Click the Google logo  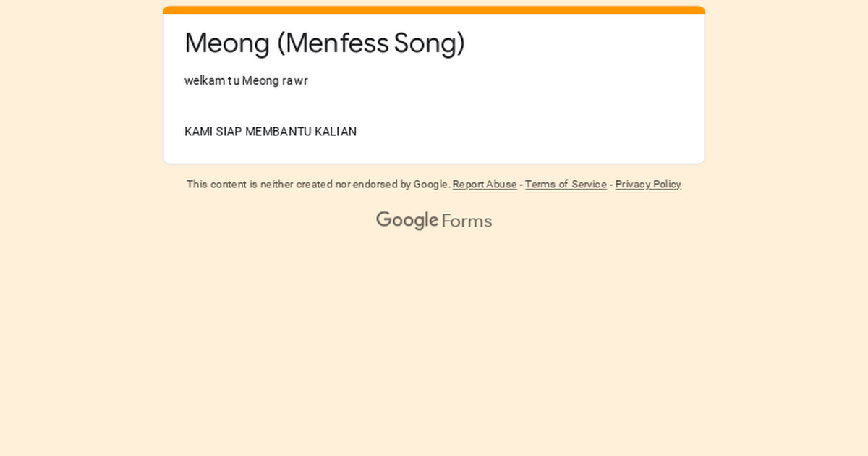click(x=407, y=220)
